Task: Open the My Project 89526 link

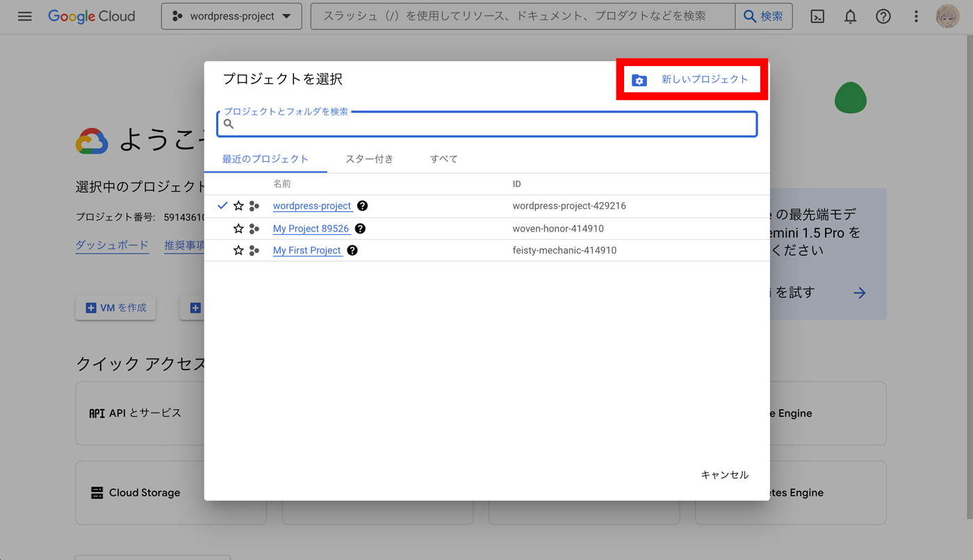Action: click(x=311, y=228)
